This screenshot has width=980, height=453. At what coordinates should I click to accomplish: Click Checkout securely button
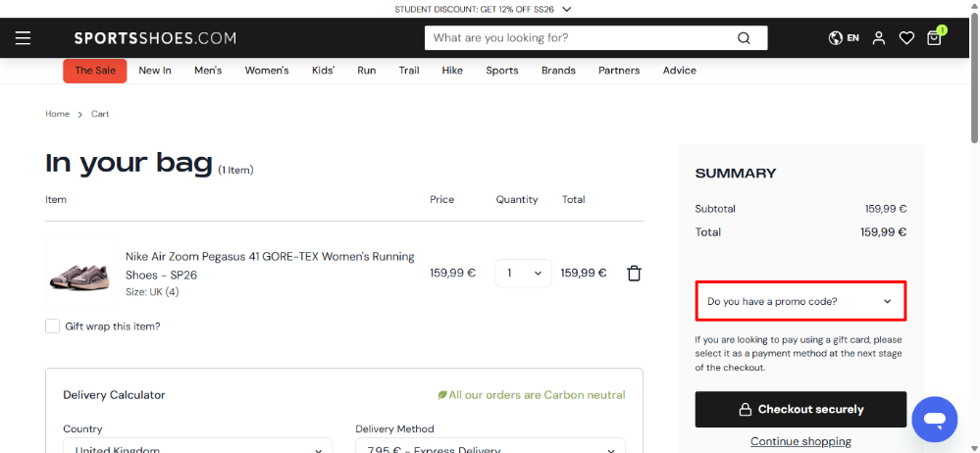click(x=800, y=409)
